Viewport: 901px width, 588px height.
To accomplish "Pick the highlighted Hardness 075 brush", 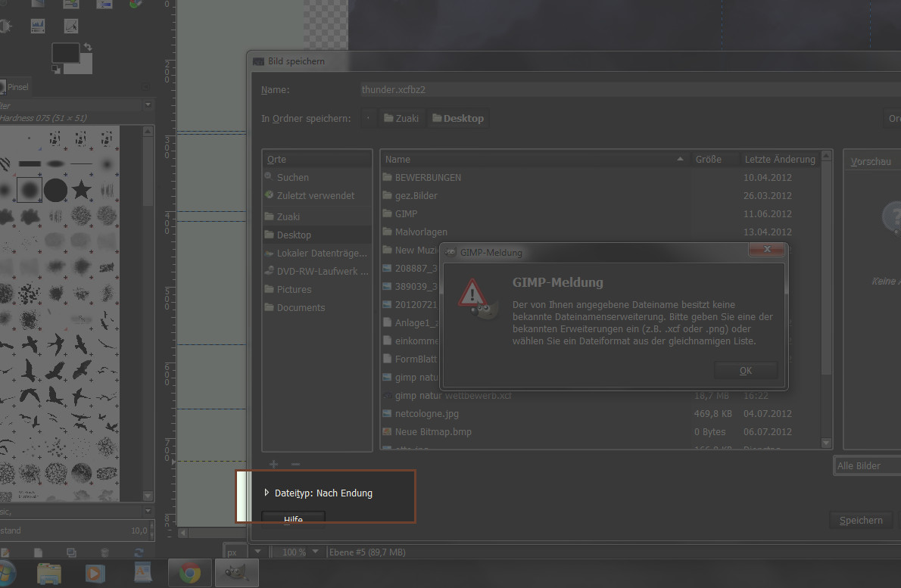I will pyautogui.click(x=30, y=190).
